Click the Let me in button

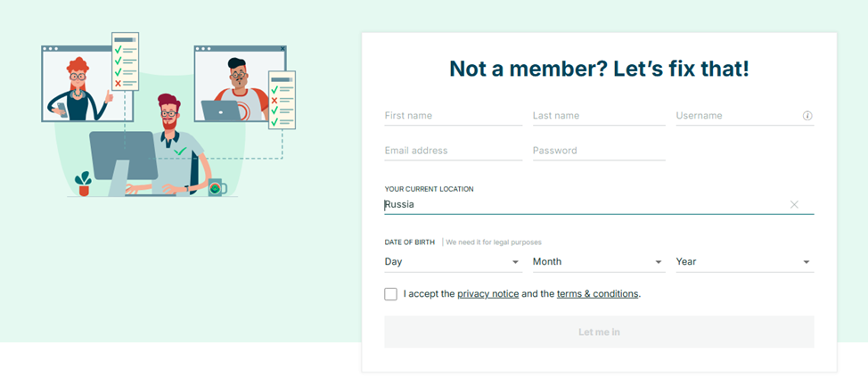coord(599,332)
